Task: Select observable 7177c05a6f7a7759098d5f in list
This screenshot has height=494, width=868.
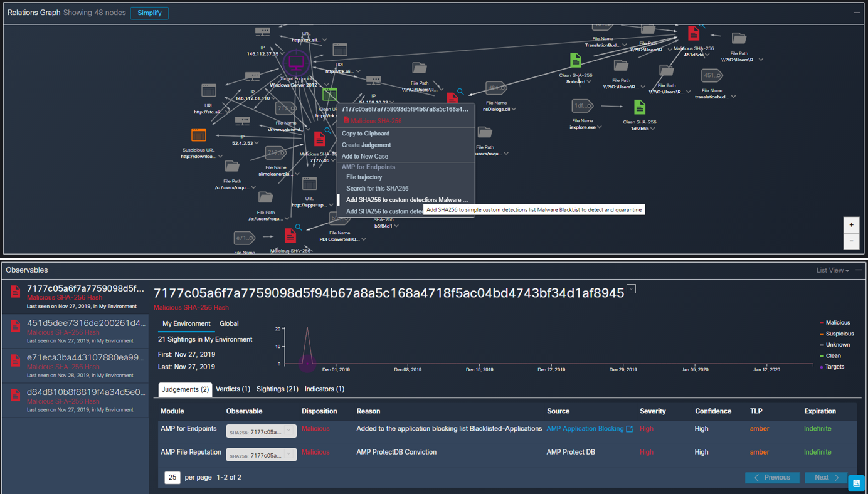Action: (x=75, y=297)
